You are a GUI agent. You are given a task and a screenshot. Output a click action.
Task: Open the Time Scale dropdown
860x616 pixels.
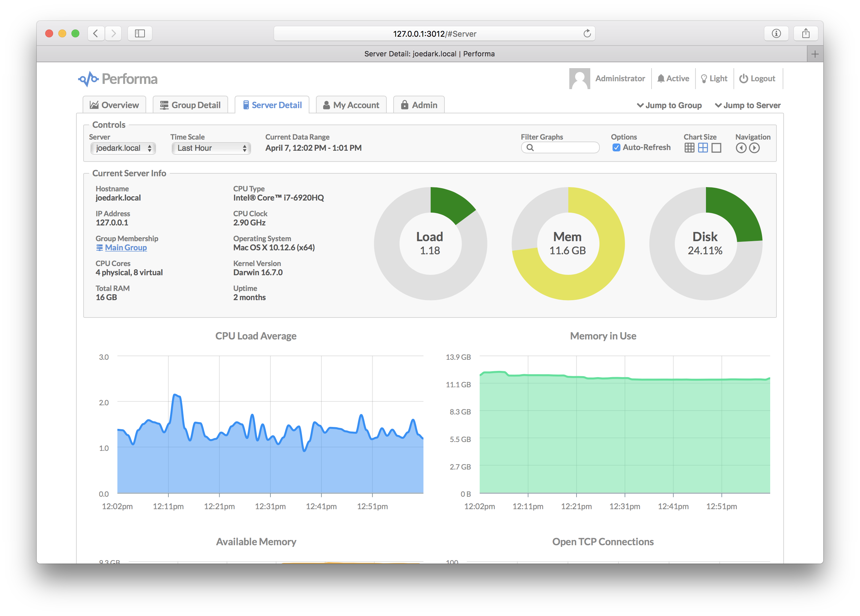(211, 148)
